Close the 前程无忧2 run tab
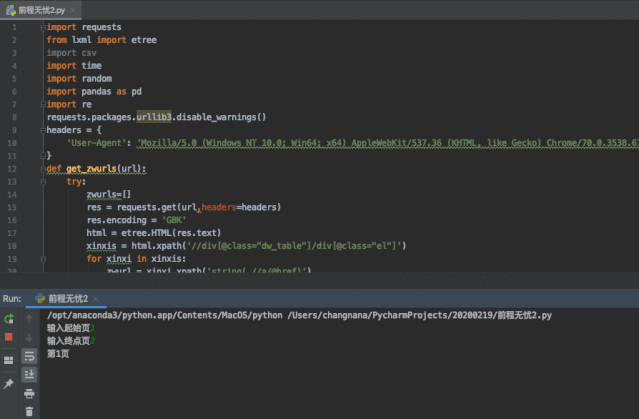 coord(97,298)
